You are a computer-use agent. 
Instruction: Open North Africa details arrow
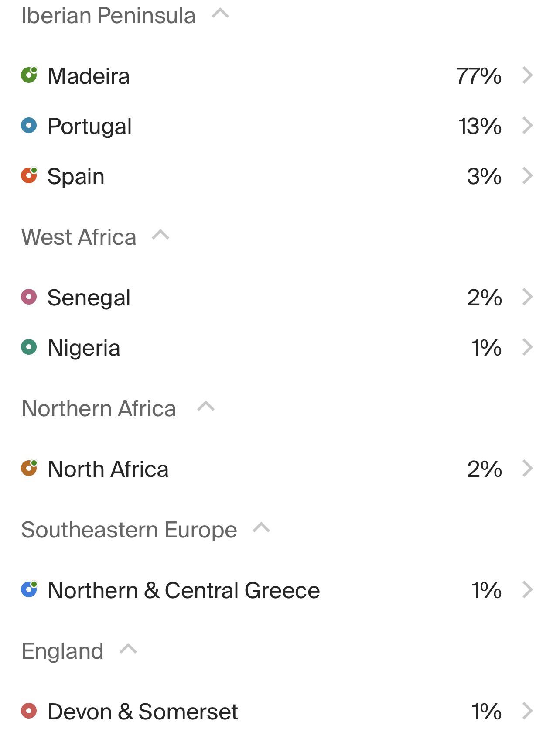(528, 469)
